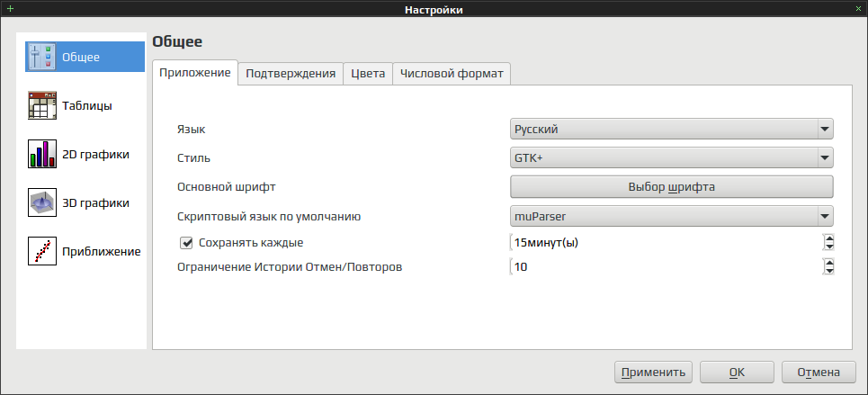The width and height of the screenshot is (868, 395).
Task: Close the Настройки window
Action: click(858, 9)
